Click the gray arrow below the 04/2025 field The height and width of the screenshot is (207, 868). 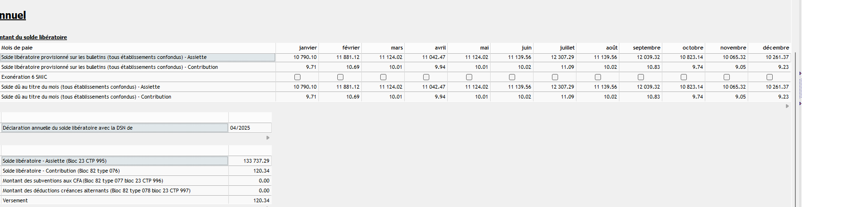point(268,138)
